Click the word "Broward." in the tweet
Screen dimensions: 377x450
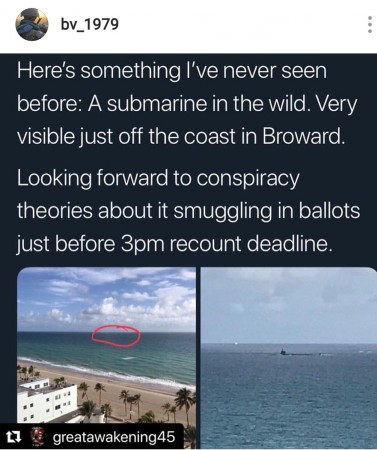[x=303, y=136]
